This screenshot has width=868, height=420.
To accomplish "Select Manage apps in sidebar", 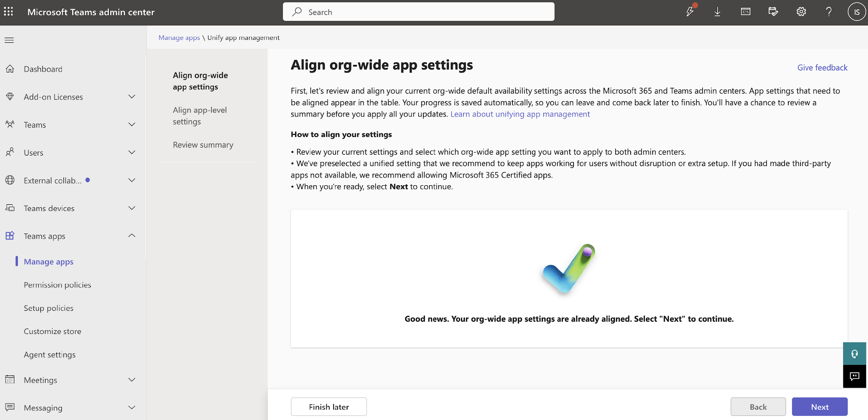I will (49, 261).
